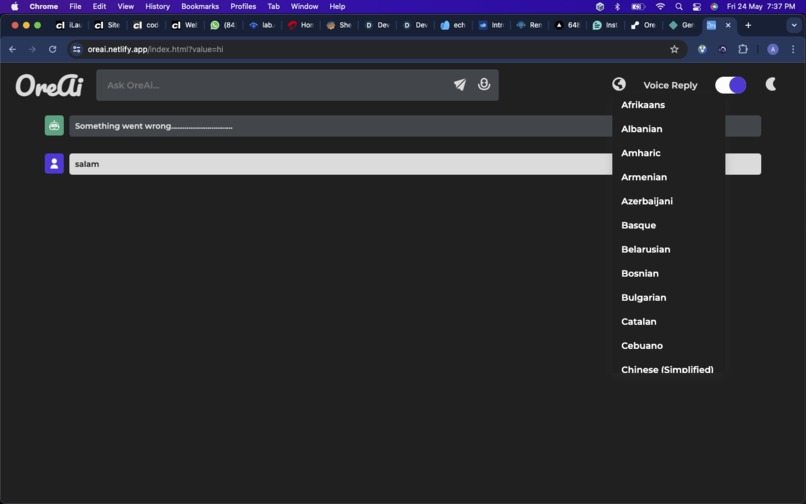Viewport: 806px width, 504px height.
Task: Open the Extensions puzzle icon
Action: 743,49
